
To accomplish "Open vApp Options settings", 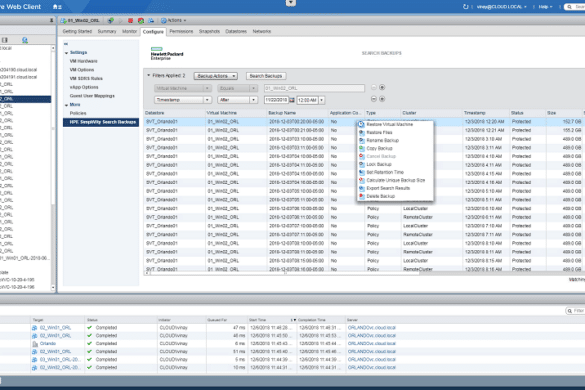I will coord(84,87).
